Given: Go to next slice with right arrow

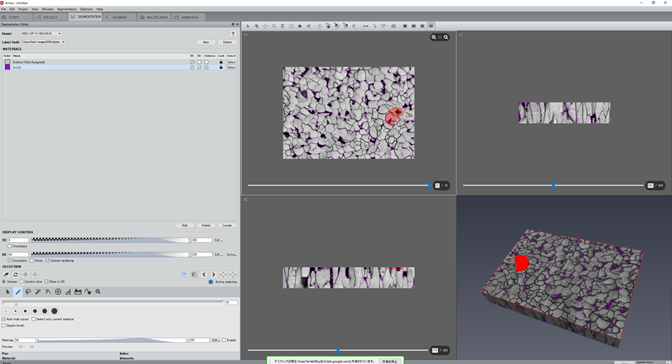Looking at the screenshot, I should [x=213, y=274].
